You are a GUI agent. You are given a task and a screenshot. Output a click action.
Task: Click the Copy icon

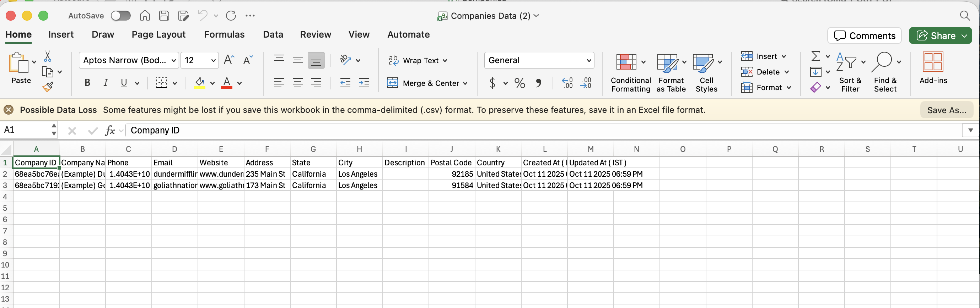[48, 71]
